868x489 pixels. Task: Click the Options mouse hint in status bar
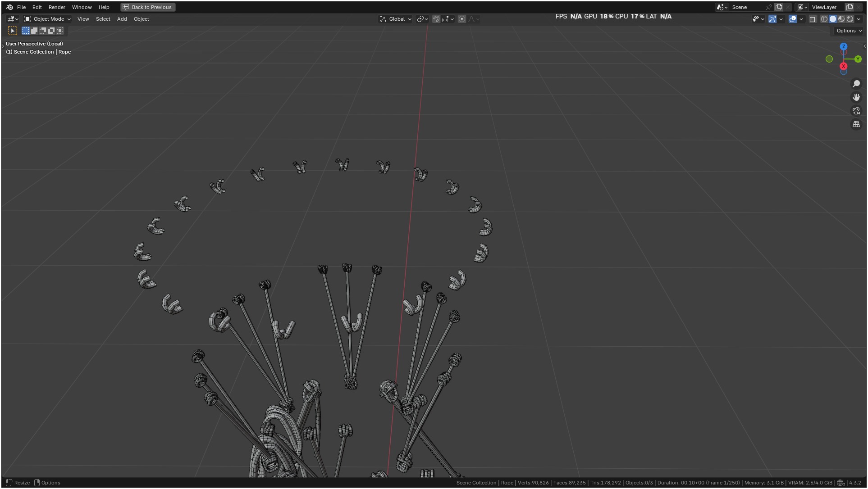(47, 483)
